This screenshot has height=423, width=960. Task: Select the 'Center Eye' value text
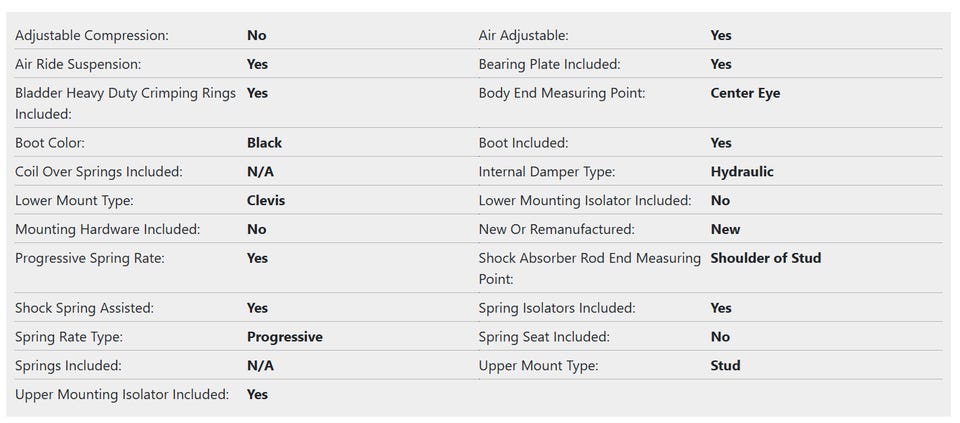745,93
